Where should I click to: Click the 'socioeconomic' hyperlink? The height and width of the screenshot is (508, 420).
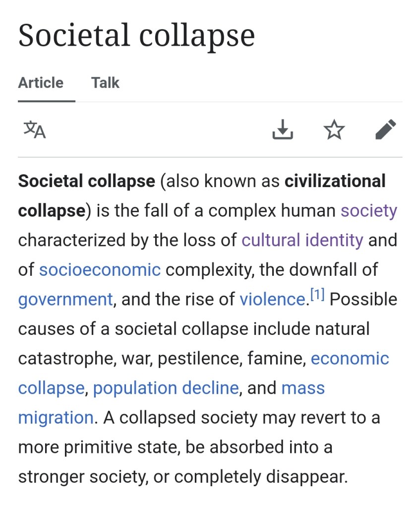tap(100, 270)
